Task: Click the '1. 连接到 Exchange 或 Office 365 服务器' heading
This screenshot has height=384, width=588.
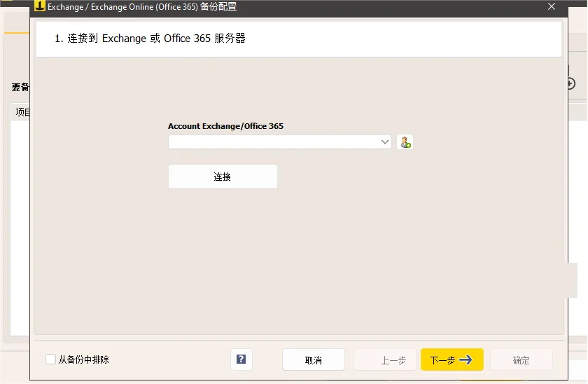Action: 150,39
